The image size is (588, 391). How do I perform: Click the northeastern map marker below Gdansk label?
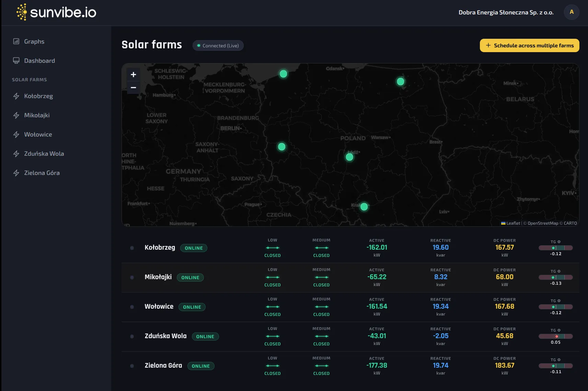tap(400, 82)
